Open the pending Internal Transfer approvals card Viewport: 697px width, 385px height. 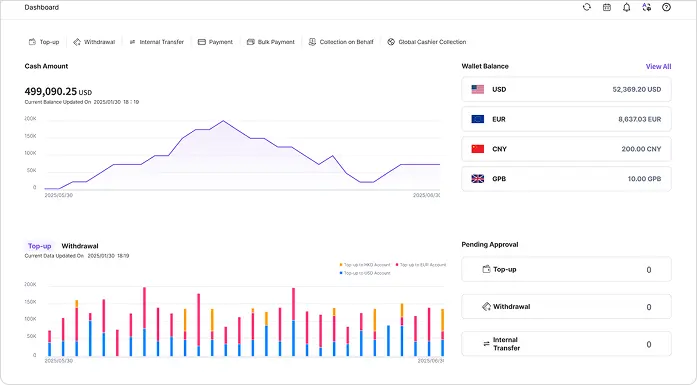point(566,344)
